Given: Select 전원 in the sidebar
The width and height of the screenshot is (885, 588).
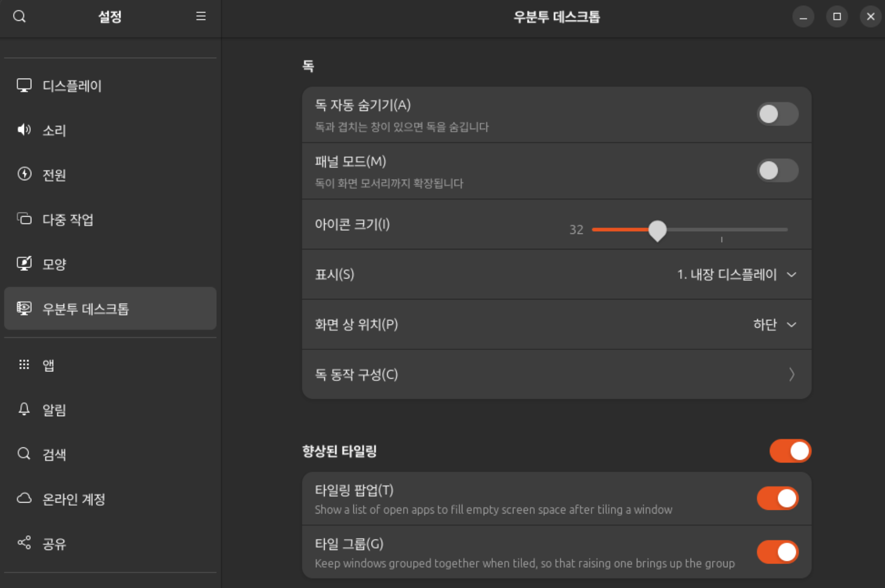Looking at the screenshot, I should [110, 174].
